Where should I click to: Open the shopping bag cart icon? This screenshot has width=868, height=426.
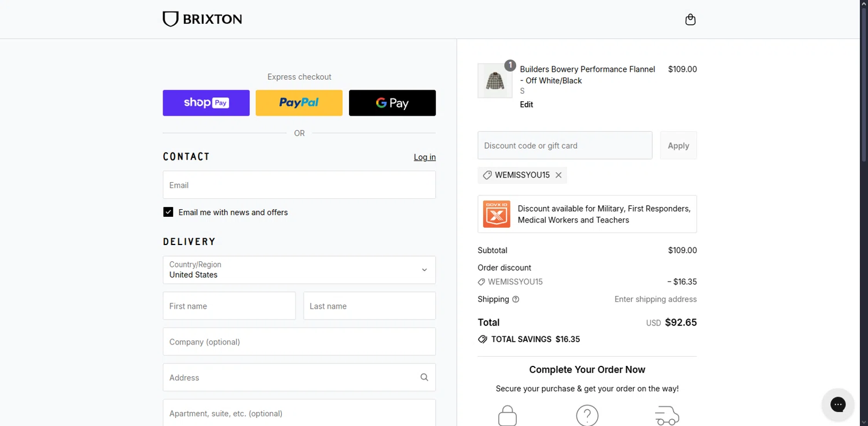(x=690, y=20)
